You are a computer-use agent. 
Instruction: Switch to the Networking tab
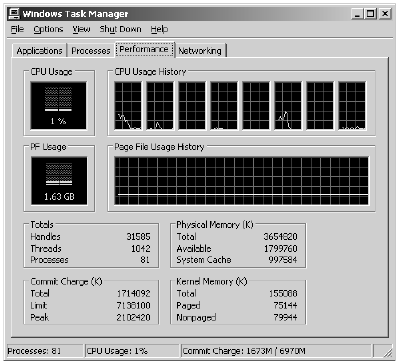(x=200, y=51)
